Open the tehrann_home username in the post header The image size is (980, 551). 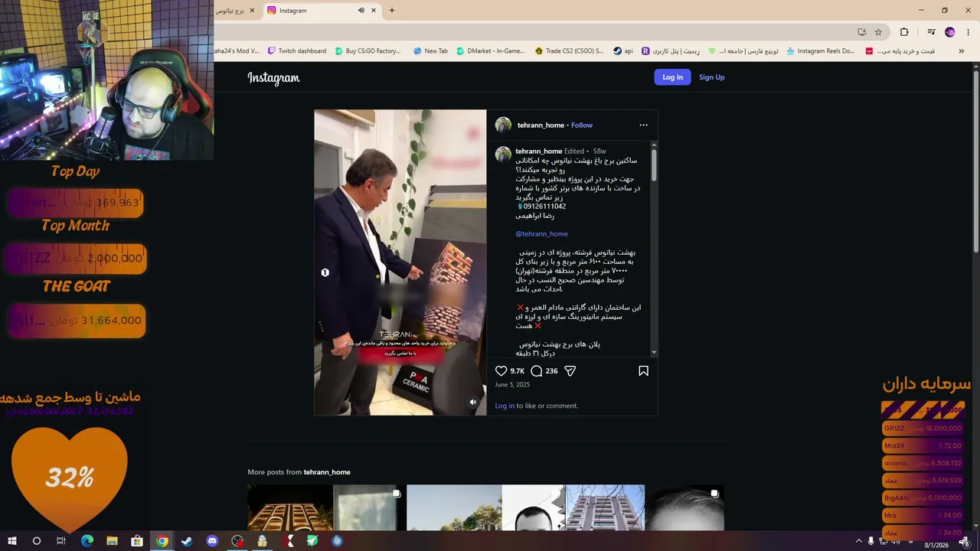541,126
